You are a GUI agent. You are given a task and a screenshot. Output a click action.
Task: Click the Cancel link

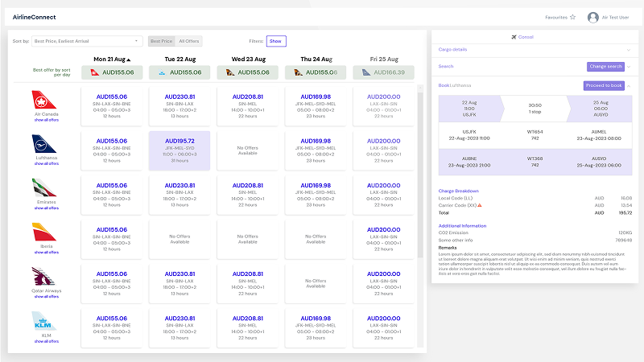point(526,37)
